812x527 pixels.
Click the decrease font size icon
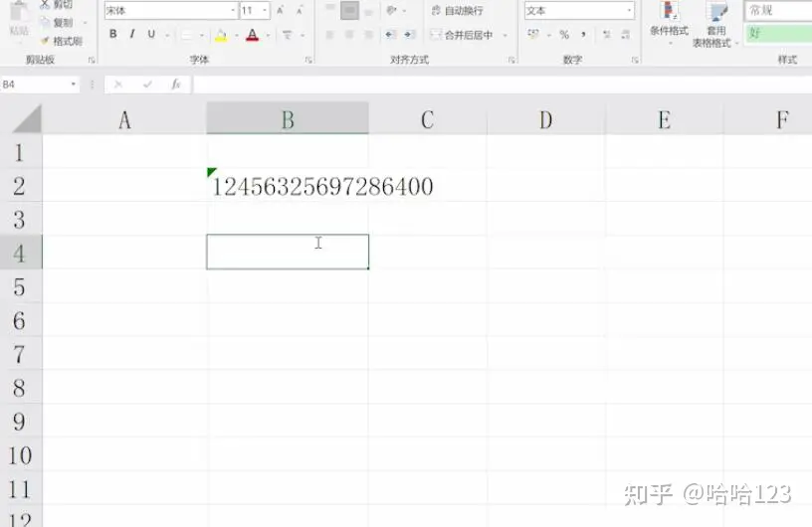(300, 10)
